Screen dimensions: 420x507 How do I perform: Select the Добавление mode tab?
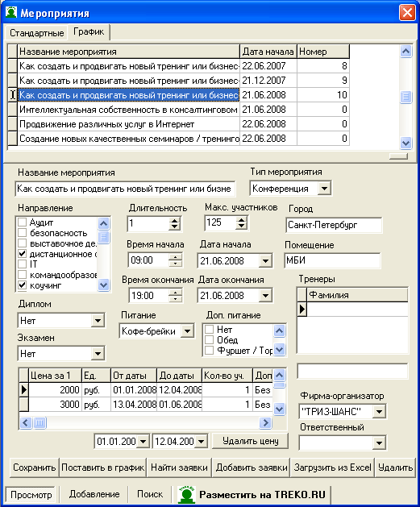pyautogui.click(x=94, y=494)
